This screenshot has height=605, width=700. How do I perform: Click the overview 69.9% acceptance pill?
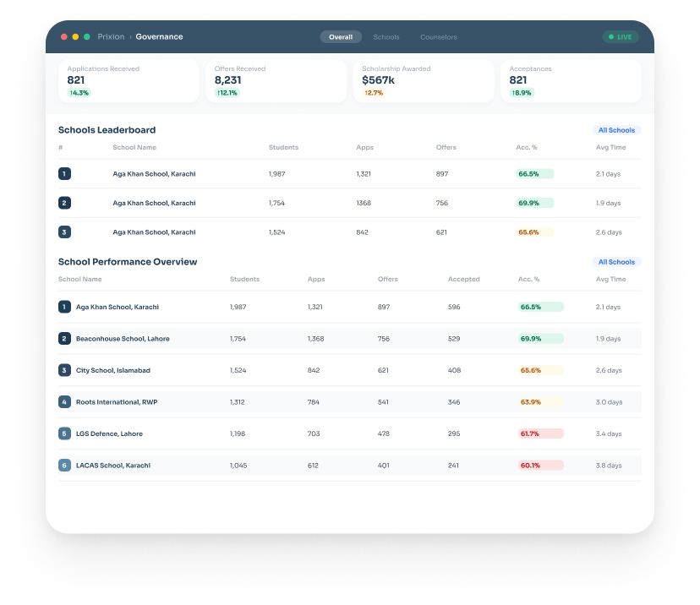(540, 339)
